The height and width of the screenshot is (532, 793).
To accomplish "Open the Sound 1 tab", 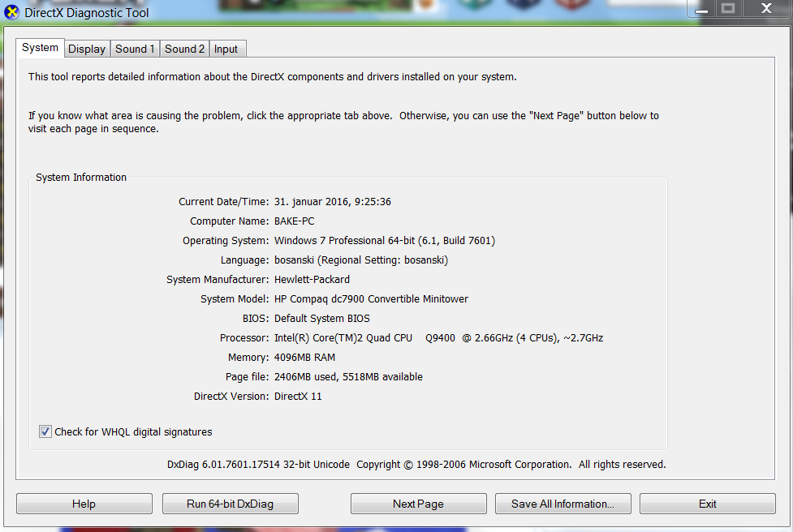I will (135, 49).
